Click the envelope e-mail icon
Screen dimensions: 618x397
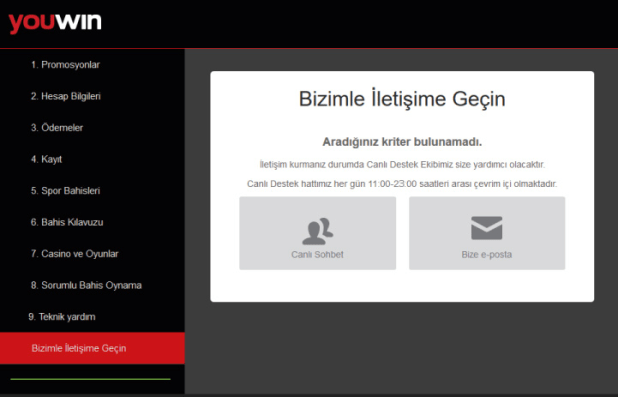tap(487, 228)
